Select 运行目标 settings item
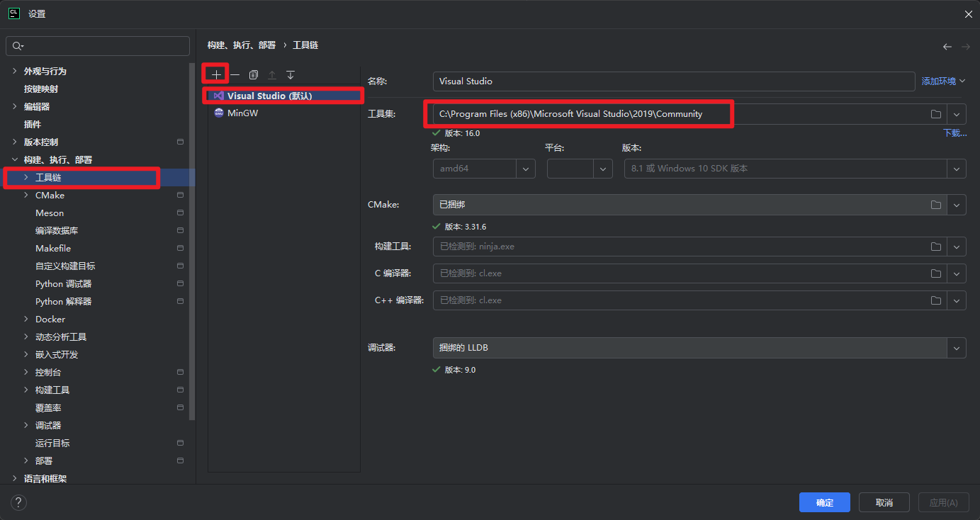 52,443
